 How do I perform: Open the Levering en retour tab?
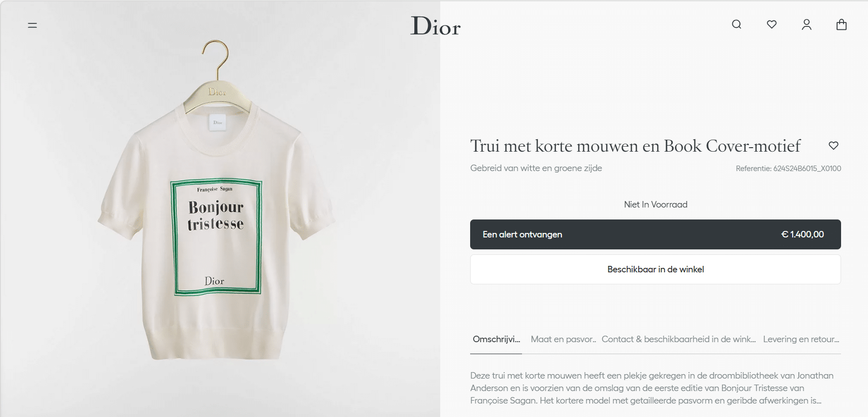(801, 339)
